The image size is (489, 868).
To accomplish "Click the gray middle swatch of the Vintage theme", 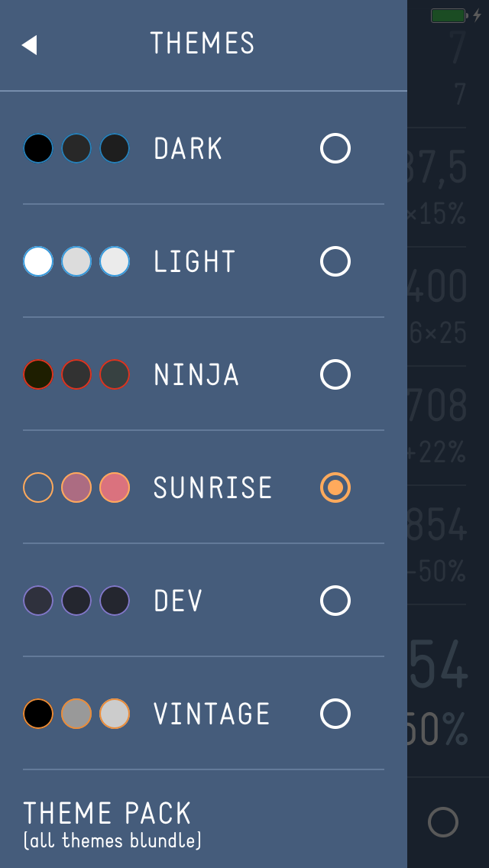I will tap(76, 713).
